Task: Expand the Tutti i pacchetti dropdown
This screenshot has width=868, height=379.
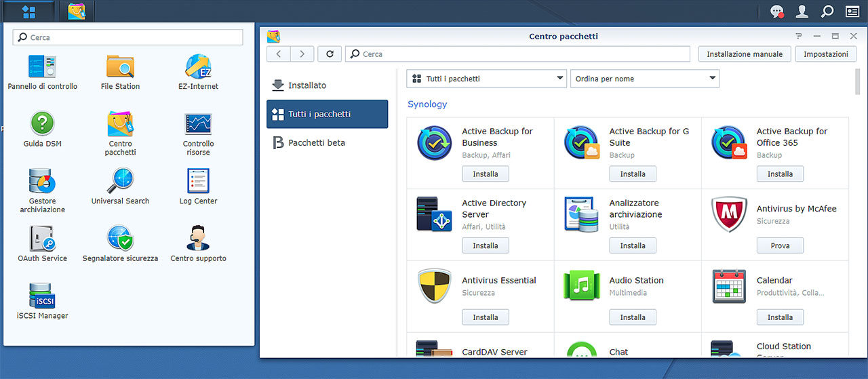Action: pos(486,79)
